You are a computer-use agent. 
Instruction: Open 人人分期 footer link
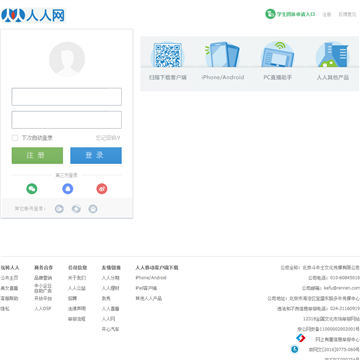click(111, 278)
